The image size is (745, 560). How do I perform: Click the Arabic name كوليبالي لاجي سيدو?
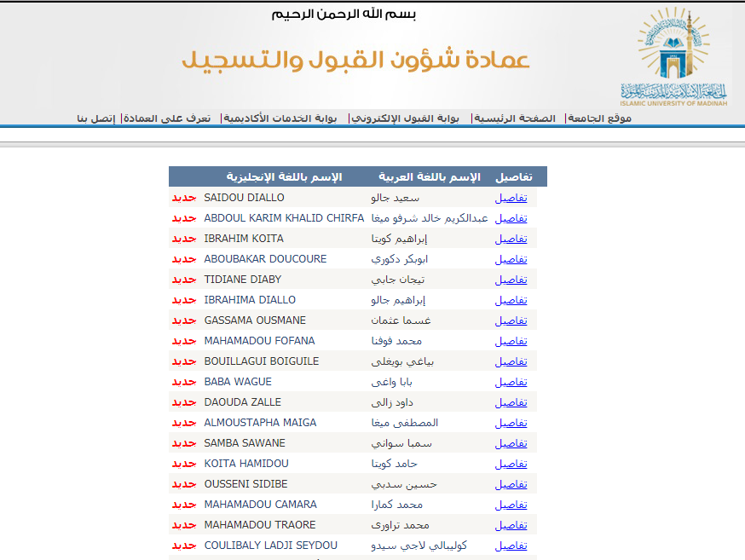419,545
